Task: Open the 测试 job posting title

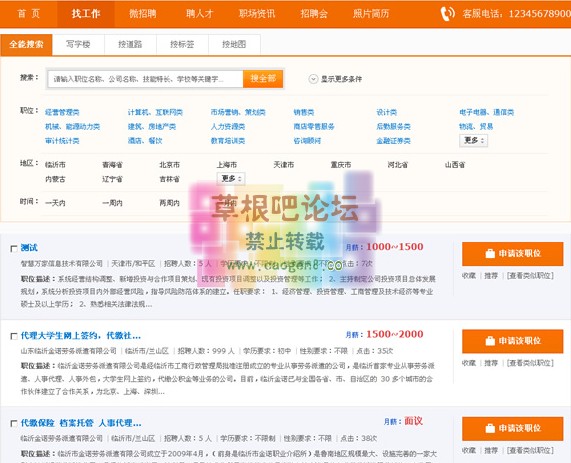Action: tap(29, 248)
